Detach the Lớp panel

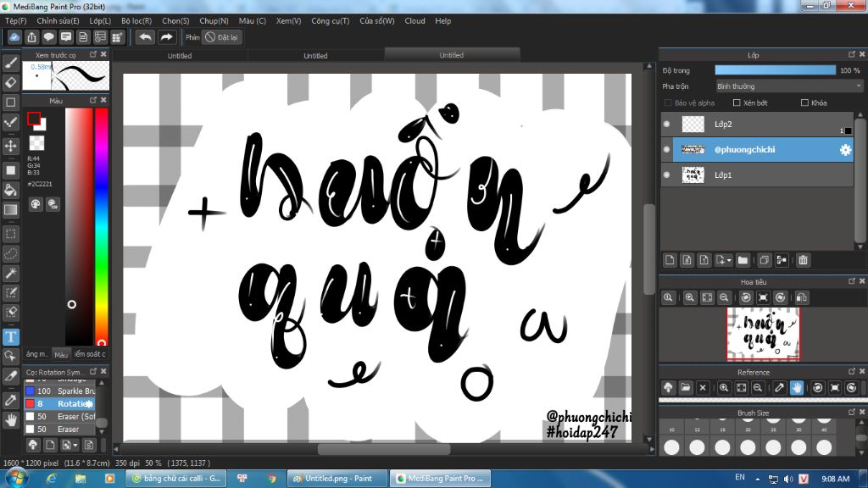851,54
